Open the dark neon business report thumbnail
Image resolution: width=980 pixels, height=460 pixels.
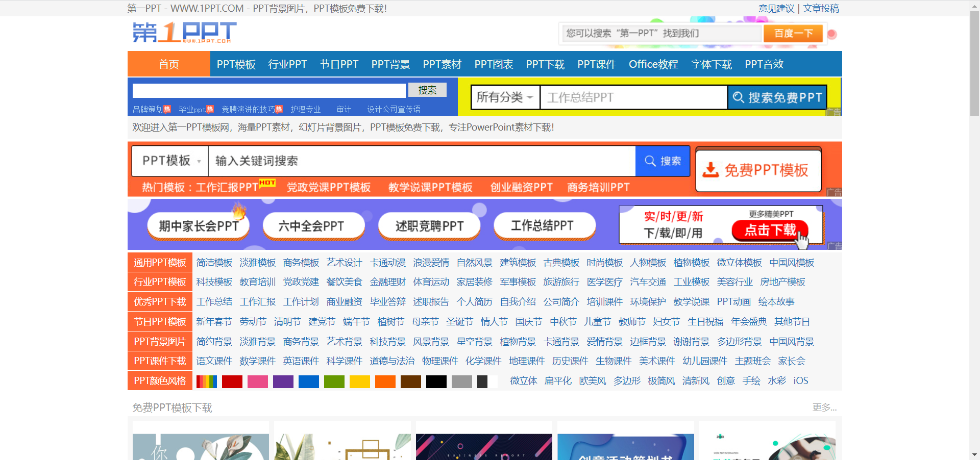(x=484, y=447)
